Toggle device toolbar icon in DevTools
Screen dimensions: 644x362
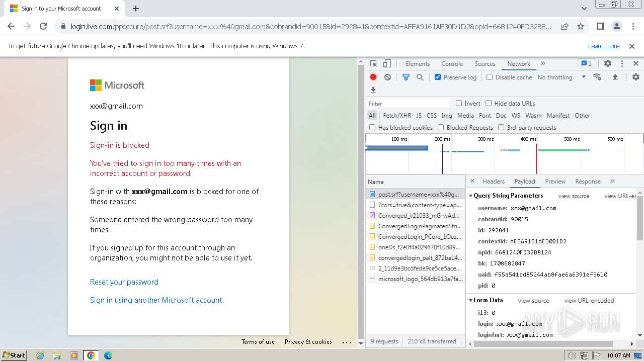point(387,64)
